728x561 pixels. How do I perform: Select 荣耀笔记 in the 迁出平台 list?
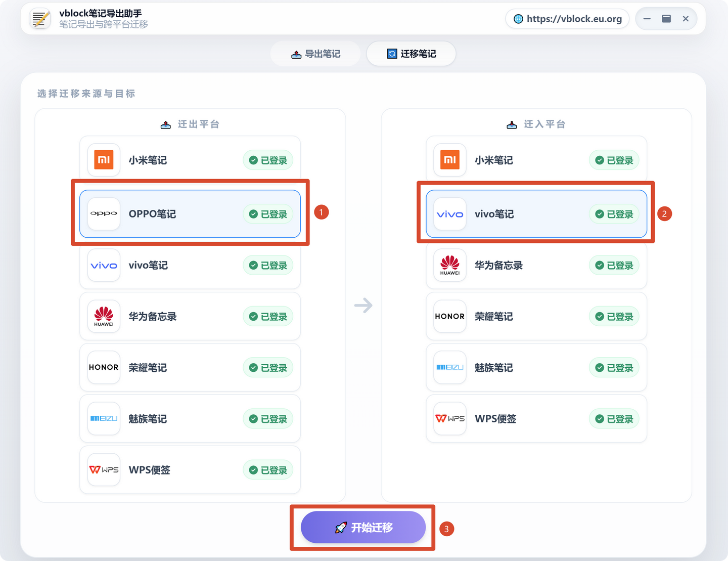click(190, 367)
